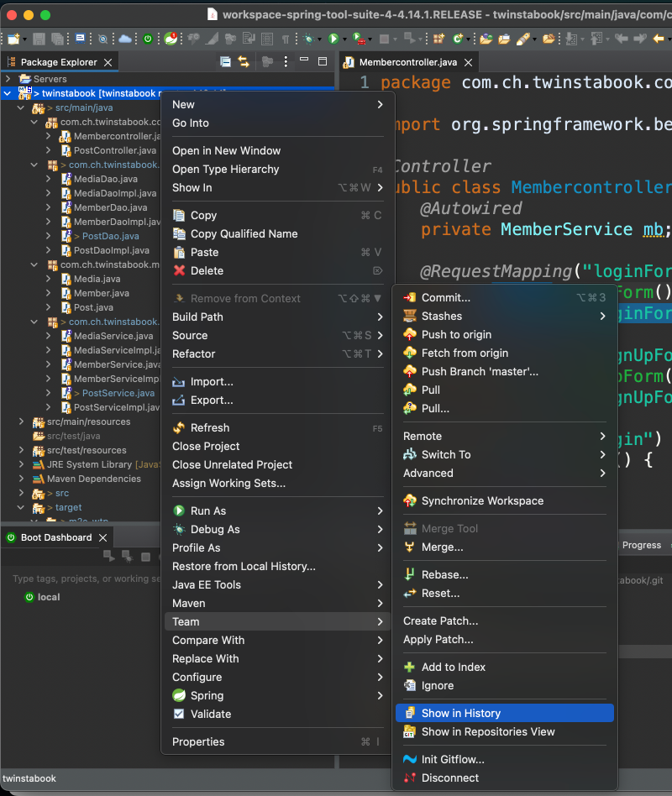Click Ignore in the Team submenu
This screenshot has height=796, width=672.
click(x=504, y=685)
